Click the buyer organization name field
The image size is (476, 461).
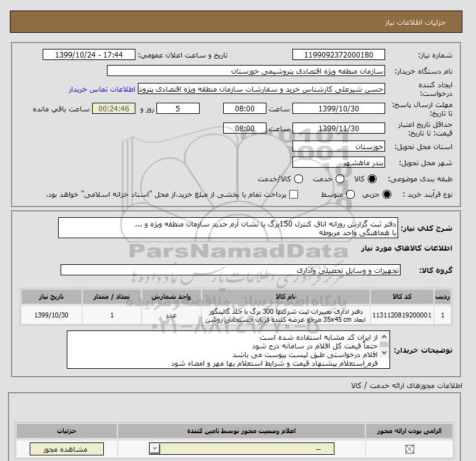[246, 71]
